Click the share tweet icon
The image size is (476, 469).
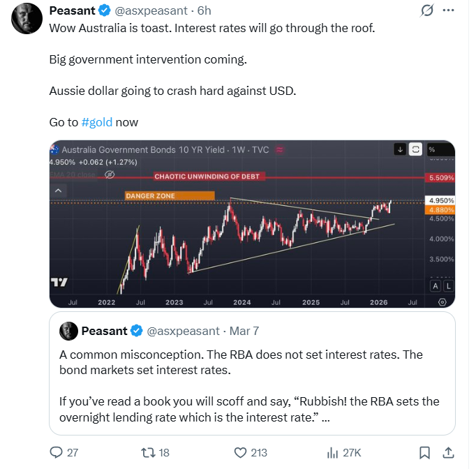point(449,452)
